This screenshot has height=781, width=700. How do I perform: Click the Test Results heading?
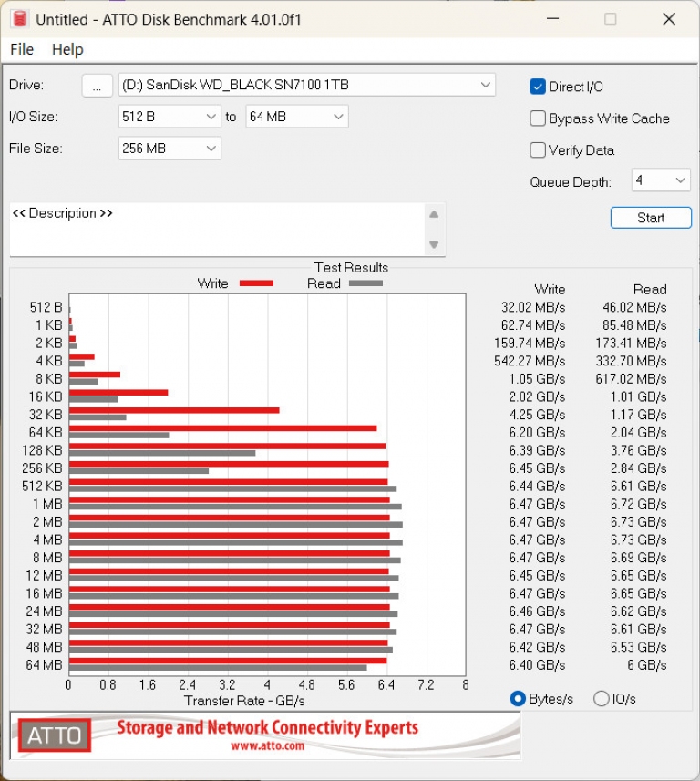click(x=351, y=268)
